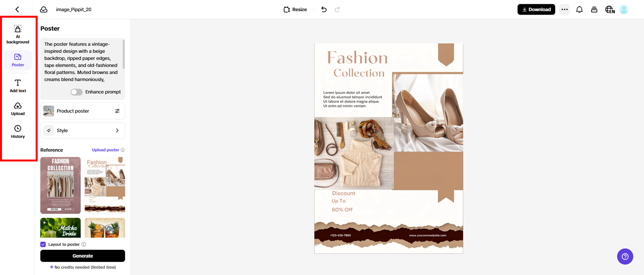The image size is (644, 275).
Task: Choose the Add text tool
Action: (x=18, y=86)
